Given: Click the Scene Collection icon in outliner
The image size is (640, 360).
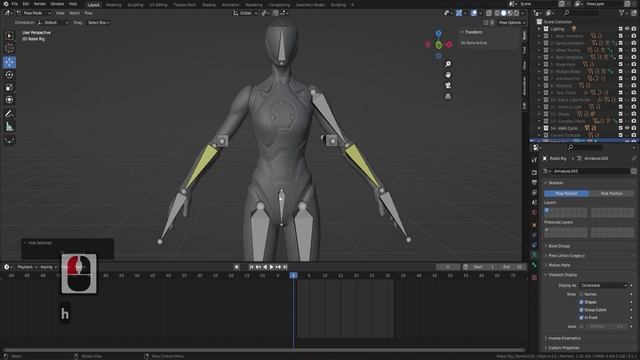Looking at the screenshot, I should click(539, 22).
